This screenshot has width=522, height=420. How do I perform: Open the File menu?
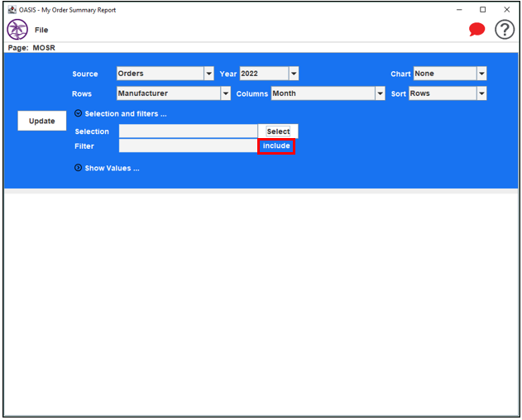41,30
